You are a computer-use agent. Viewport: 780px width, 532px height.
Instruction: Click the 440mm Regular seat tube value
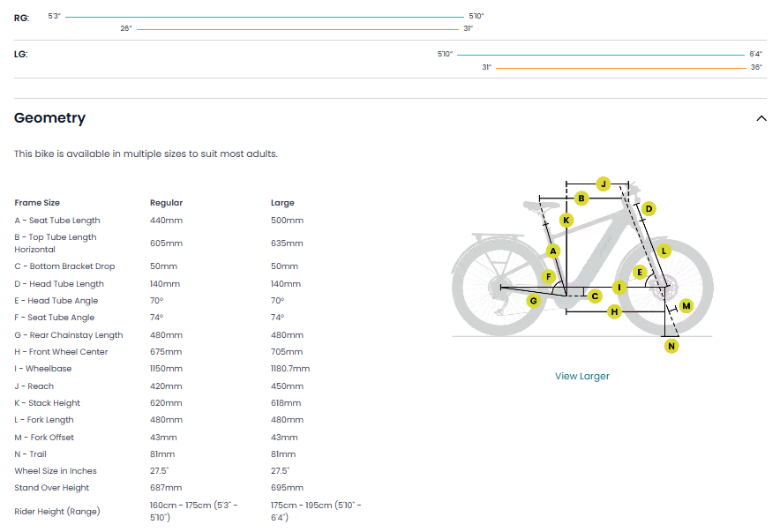166,221
